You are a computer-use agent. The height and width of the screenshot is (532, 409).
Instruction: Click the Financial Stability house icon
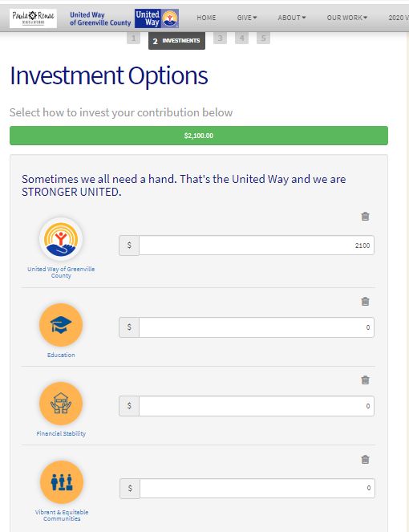click(x=61, y=404)
